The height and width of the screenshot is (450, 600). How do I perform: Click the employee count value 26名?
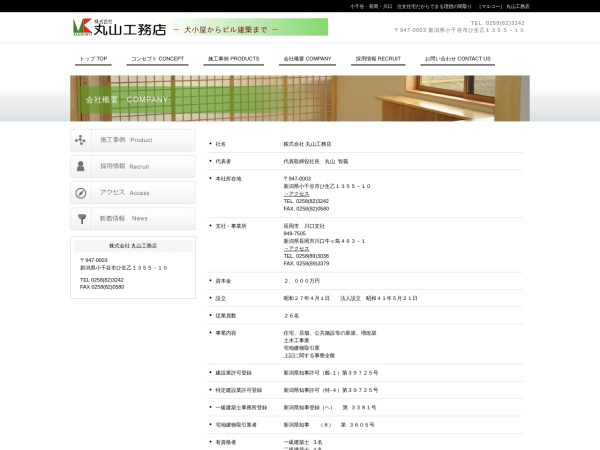click(292, 316)
